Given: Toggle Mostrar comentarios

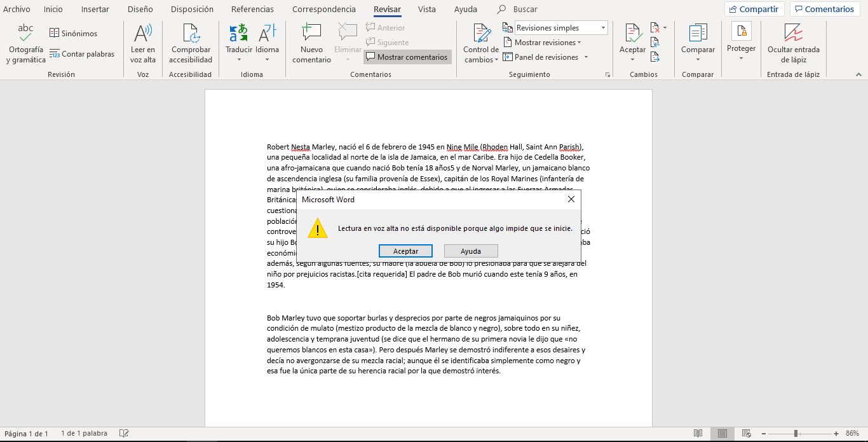Looking at the screenshot, I should (x=407, y=57).
